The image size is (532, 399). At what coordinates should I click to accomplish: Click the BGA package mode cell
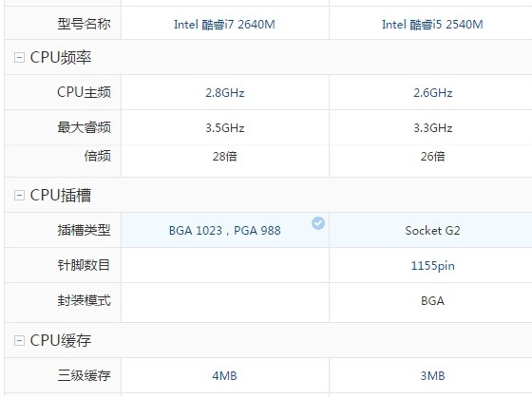(x=432, y=300)
